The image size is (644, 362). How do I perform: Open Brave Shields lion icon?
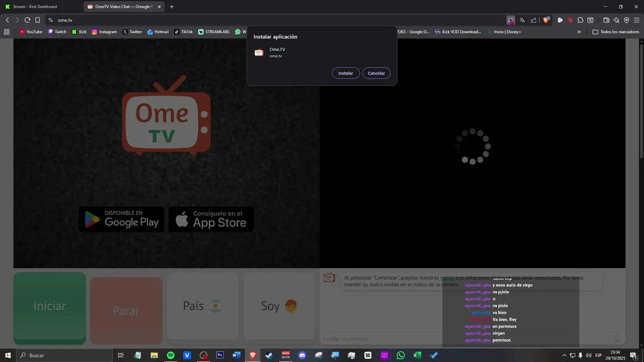546,20
